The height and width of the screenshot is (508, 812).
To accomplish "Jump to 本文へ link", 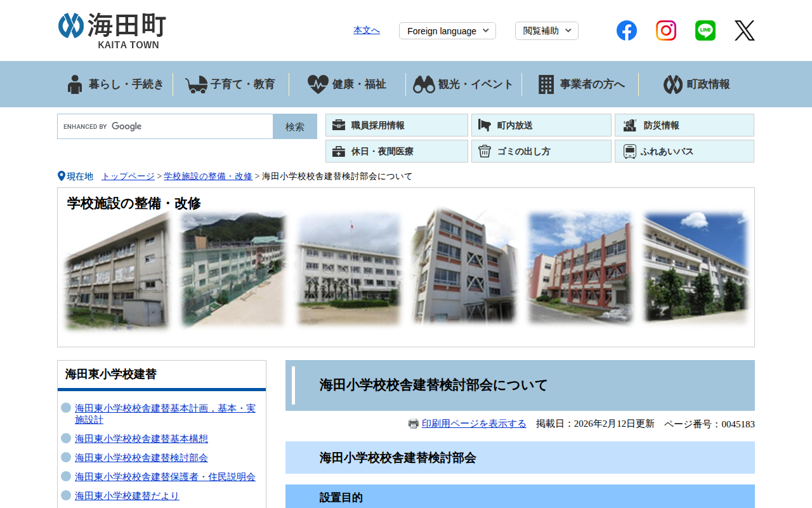I will tap(367, 30).
